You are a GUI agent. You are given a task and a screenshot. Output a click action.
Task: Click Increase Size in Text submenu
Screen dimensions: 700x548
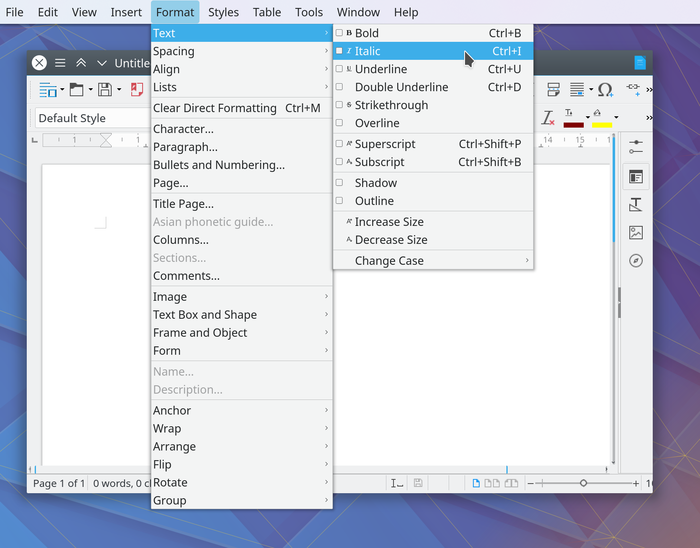(388, 222)
